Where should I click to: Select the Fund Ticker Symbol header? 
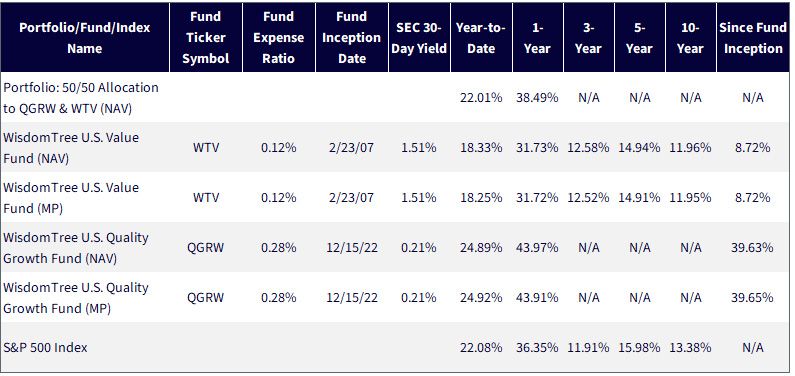pyautogui.click(x=205, y=37)
